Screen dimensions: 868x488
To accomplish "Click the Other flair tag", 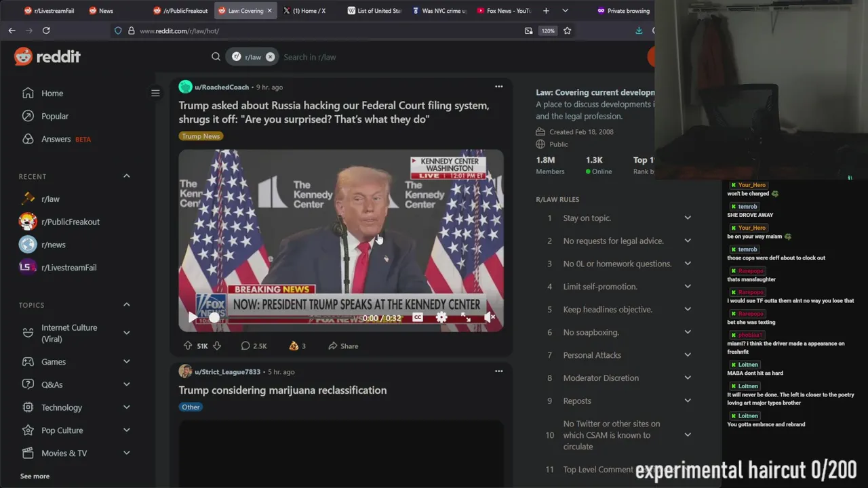I will coord(191,407).
